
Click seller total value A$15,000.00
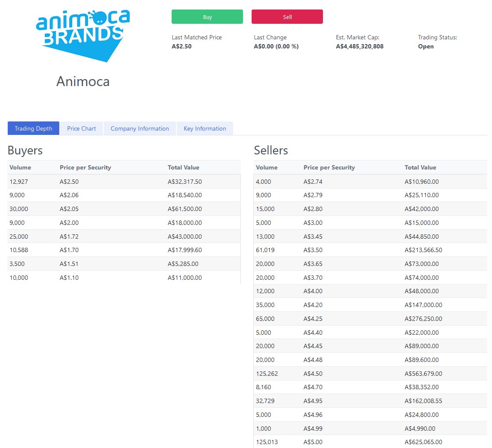(x=422, y=223)
